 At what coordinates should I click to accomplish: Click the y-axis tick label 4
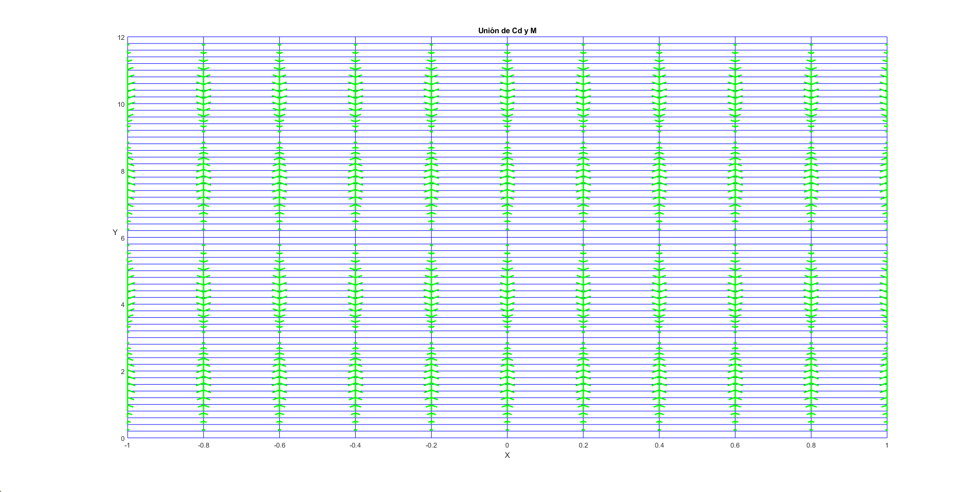pos(122,305)
